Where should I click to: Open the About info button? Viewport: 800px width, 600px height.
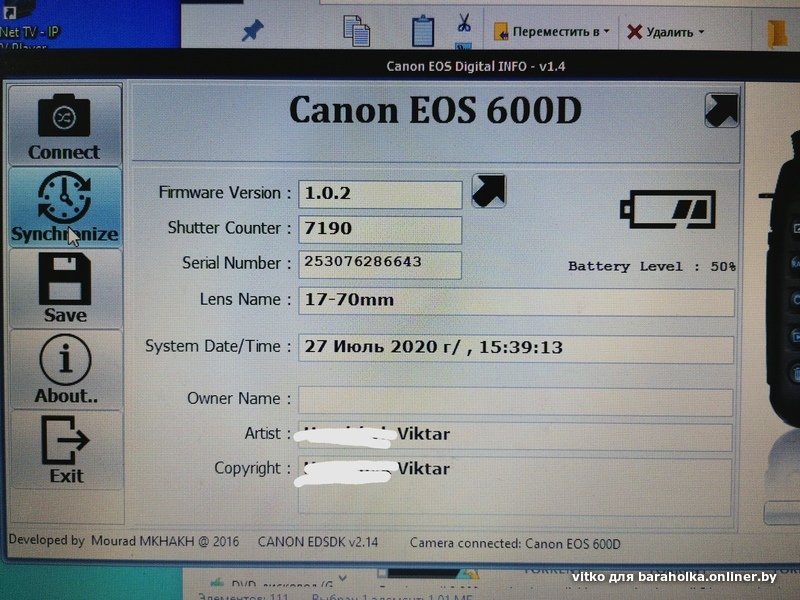coord(65,369)
